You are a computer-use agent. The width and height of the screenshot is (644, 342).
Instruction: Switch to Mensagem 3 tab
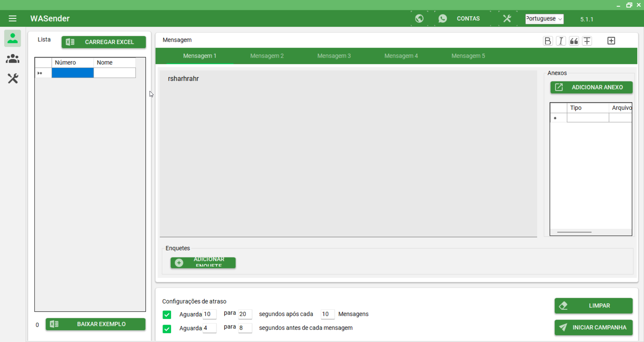click(x=334, y=56)
